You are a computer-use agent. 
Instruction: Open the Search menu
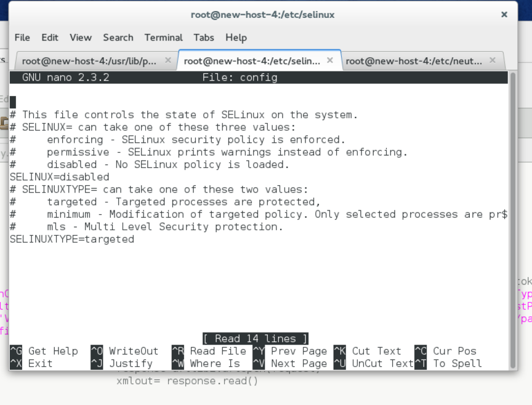point(118,38)
